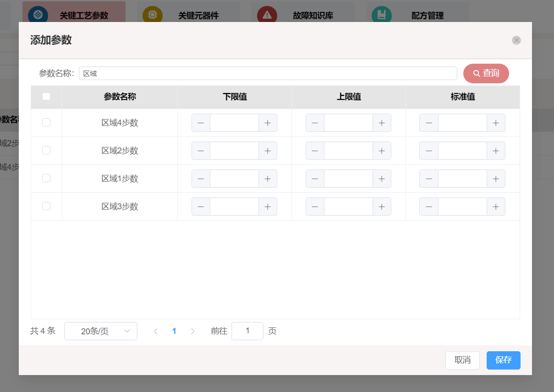Increase standard value for 区域2步数
This screenshot has width=554, height=392.
pos(496,151)
